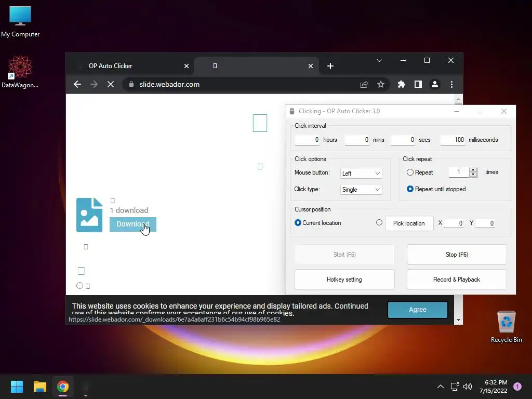532x399 pixels.
Task: Open Chrome three-dot menu
Action: (x=451, y=85)
